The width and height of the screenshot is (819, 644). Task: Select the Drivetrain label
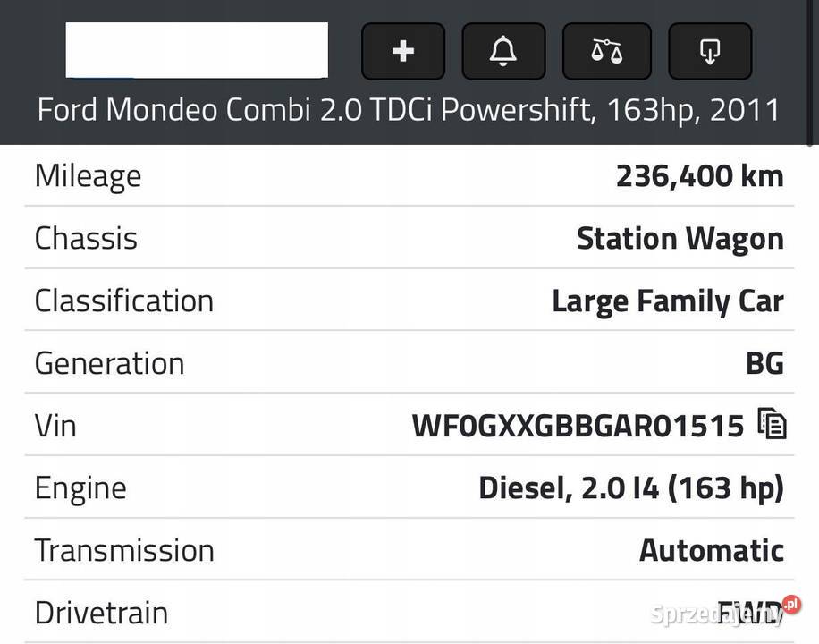101,614
